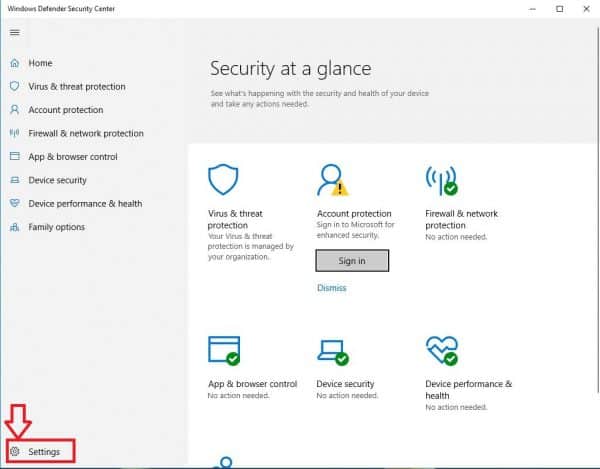Click the Home icon in sidebar
The image size is (600, 469).
14,63
